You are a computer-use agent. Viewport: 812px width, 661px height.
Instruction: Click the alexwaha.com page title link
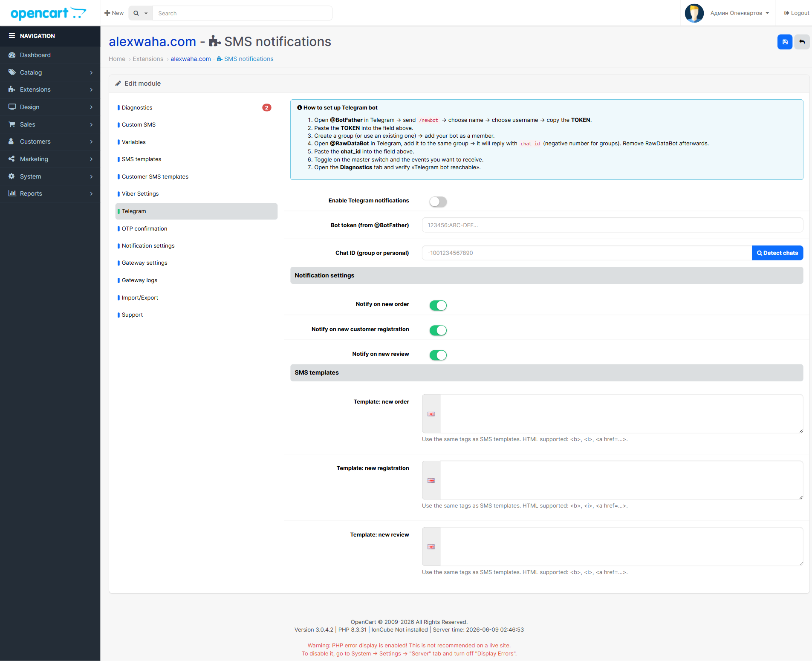pos(152,42)
